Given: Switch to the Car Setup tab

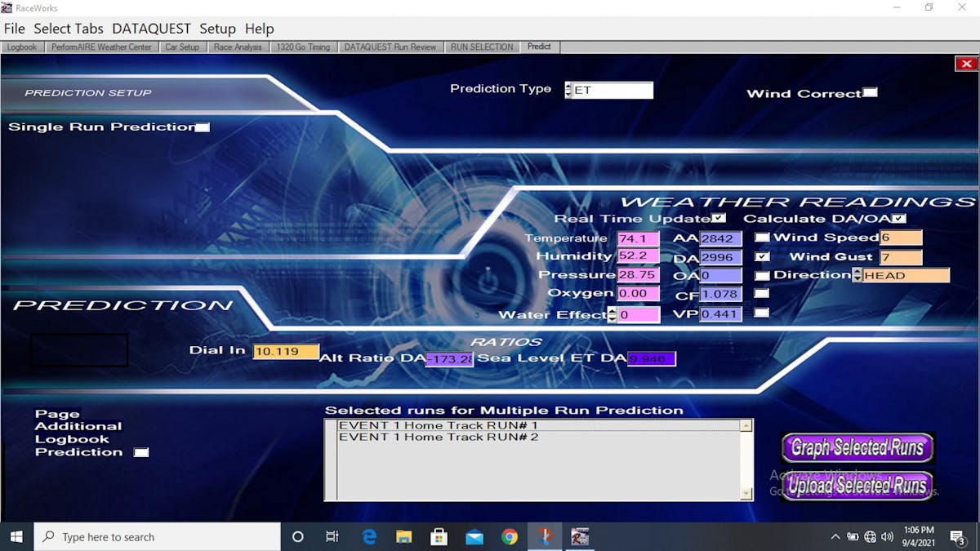Looking at the screenshot, I should (x=182, y=47).
